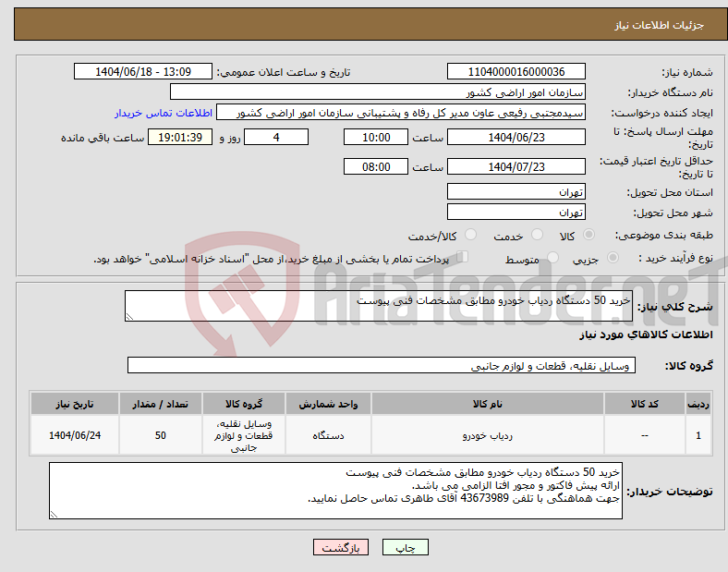
Task: Click the چاپ print button
Action: [x=405, y=547]
